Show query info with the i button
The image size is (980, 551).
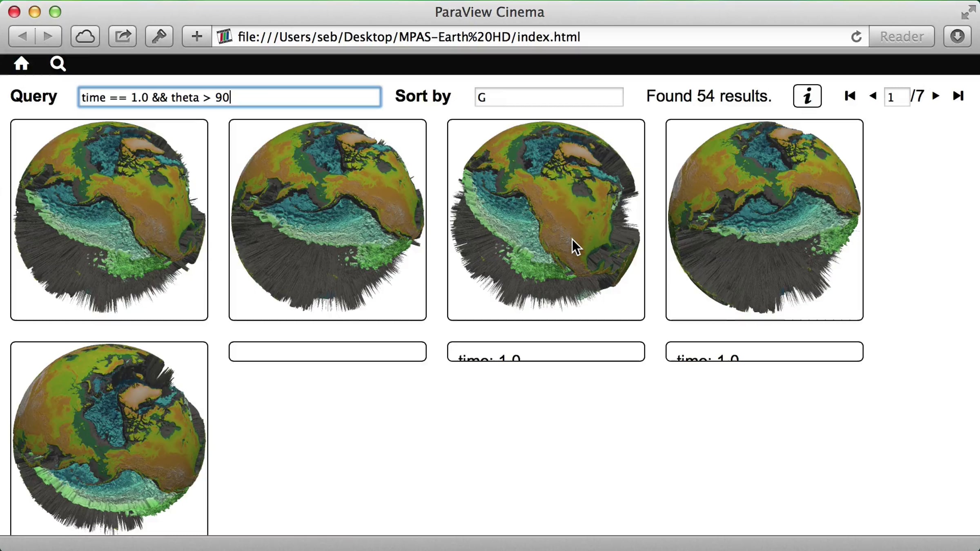(x=807, y=96)
